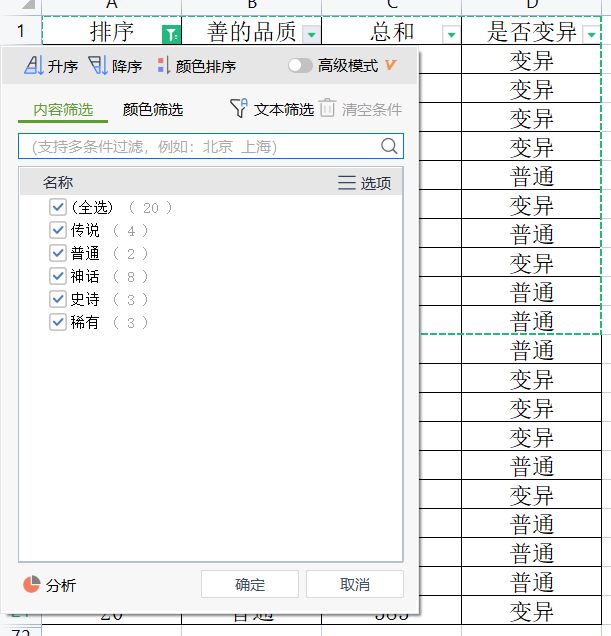Select column C header
Screen dimensions: 611x636
click(x=392, y=5)
